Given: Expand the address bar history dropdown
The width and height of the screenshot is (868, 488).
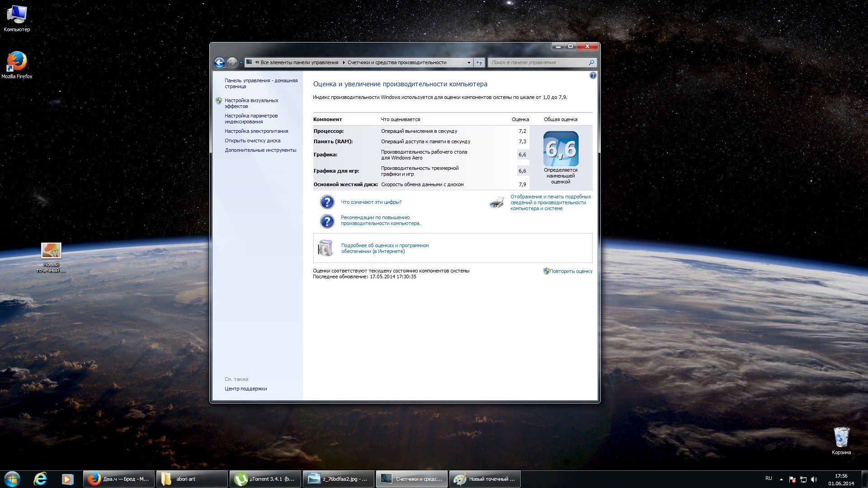Looking at the screenshot, I should pos(469,62).
